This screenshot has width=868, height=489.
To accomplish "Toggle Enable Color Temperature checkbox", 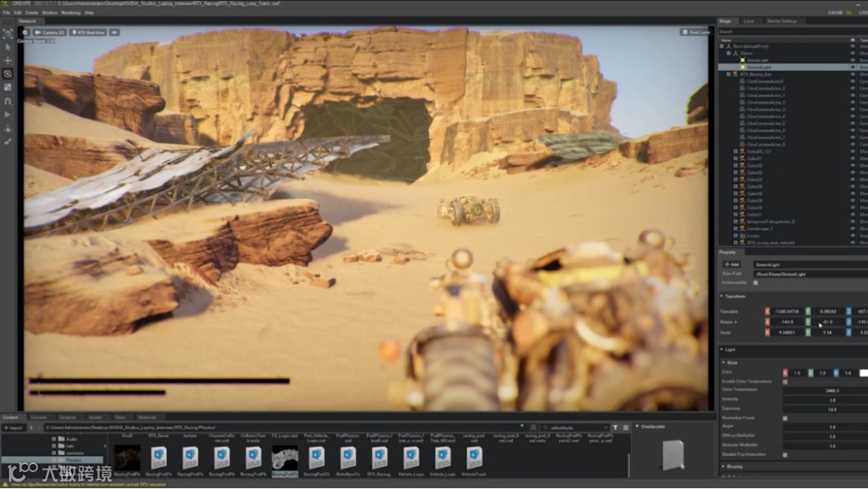I will coord(785,382).
